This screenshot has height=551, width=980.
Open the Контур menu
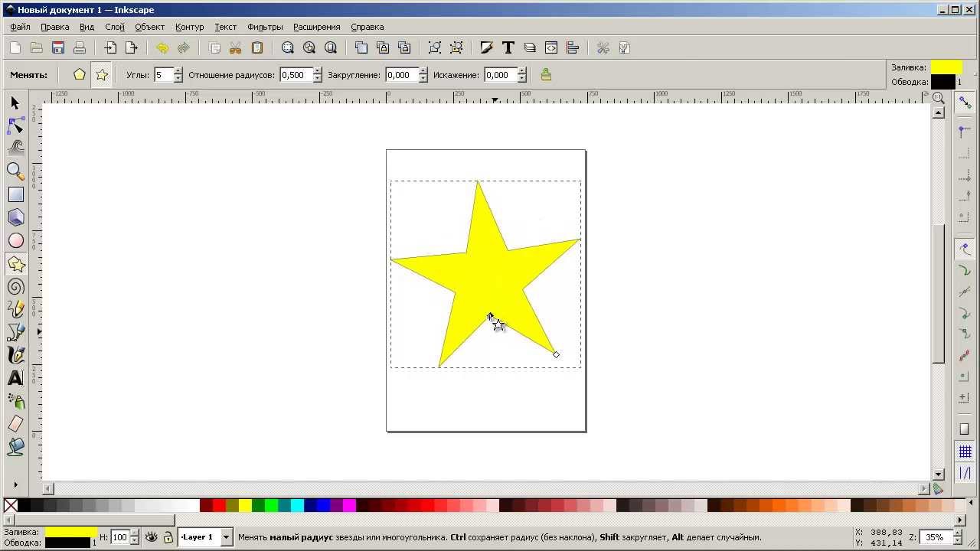(x=189, y=27)
